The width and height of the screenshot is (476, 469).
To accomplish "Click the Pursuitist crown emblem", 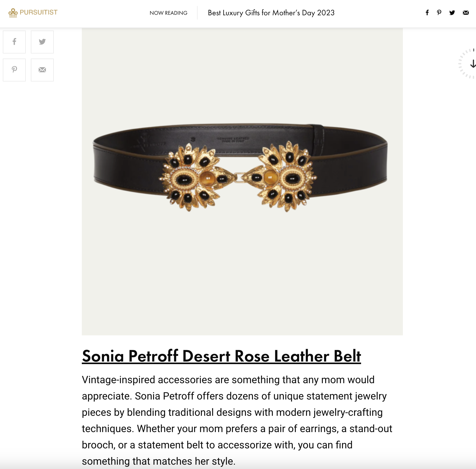I will click(x=13, y=12).
